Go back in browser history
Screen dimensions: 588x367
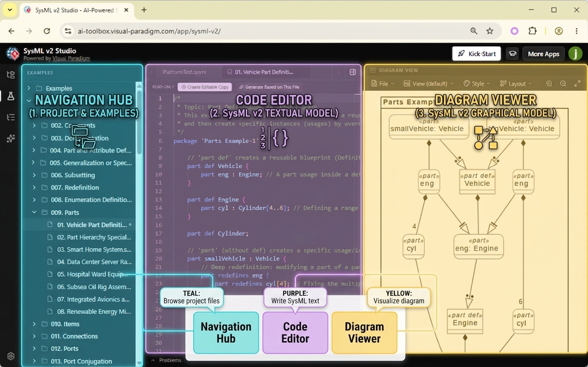pos(11,31)
